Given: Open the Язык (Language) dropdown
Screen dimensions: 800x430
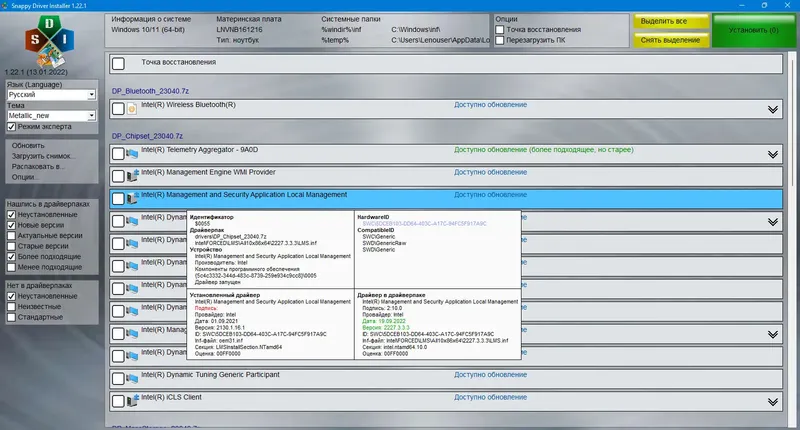Looking at the screenshot, I should tap(51, 94).
